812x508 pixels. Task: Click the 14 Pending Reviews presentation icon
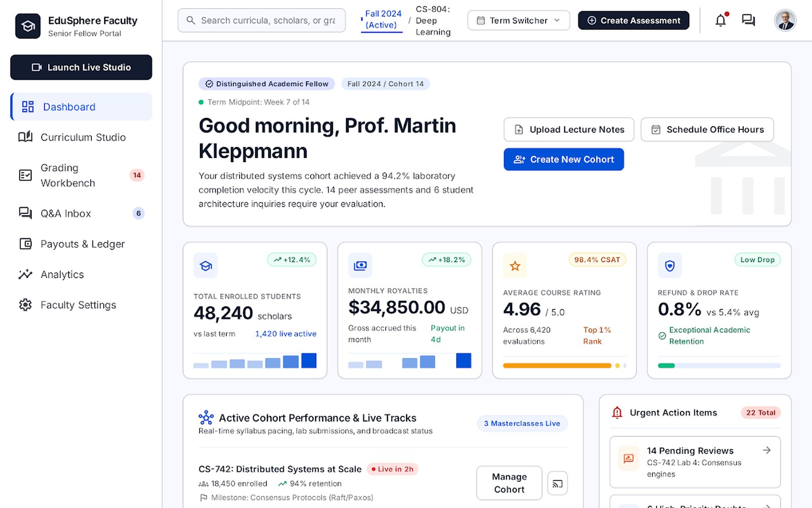point(628,459)
